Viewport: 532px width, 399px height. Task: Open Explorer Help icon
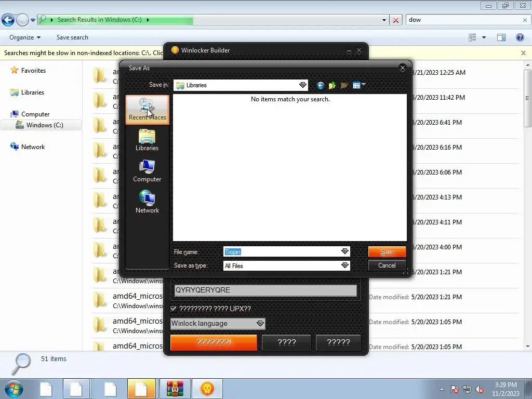tap(520, 37)
